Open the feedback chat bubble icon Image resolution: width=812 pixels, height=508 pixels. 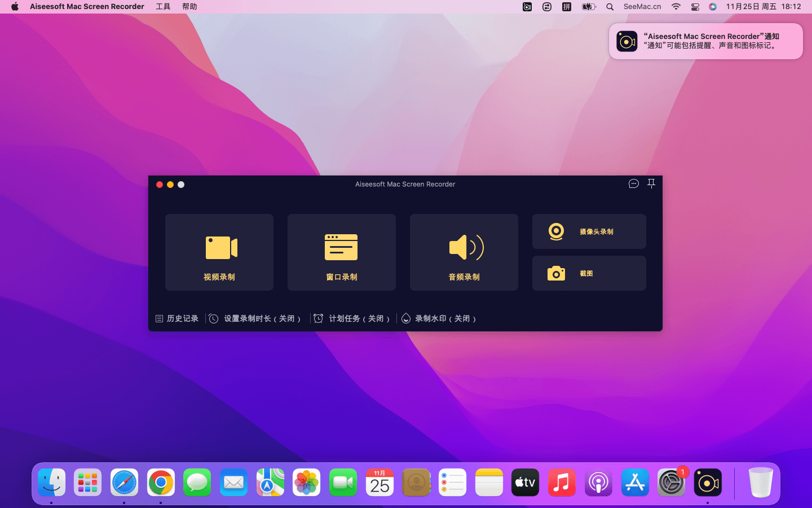tap(633, 184)
